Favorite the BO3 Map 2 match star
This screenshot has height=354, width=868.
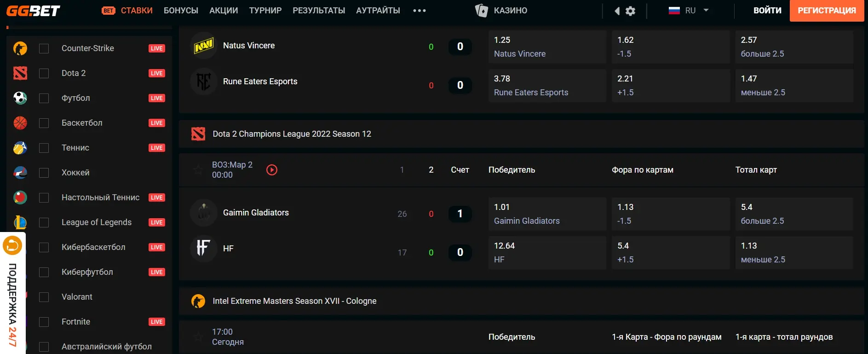point(198,170)
